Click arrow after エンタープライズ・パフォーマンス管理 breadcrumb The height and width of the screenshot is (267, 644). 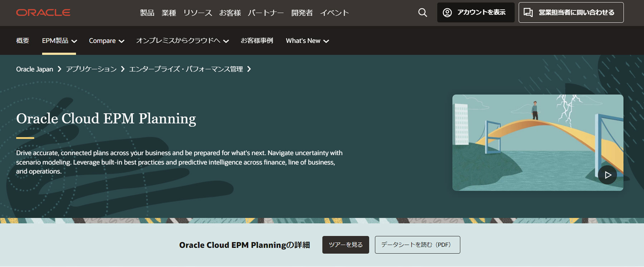tap(249, 69)
